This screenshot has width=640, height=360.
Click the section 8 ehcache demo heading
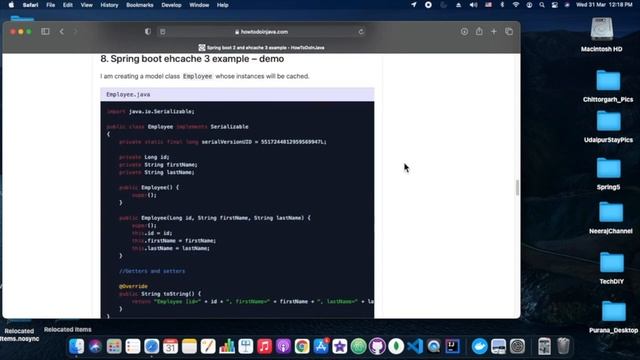pyautogui.click(x=192, y=59)
